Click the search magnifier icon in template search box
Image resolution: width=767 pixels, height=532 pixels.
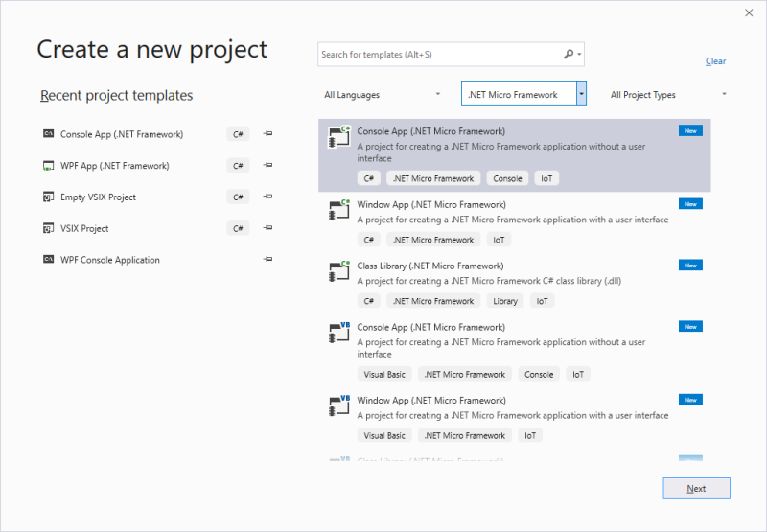[569, 55]
